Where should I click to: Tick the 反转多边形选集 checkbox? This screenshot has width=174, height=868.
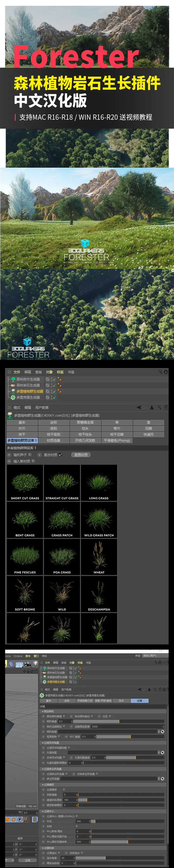click(97, 774)
